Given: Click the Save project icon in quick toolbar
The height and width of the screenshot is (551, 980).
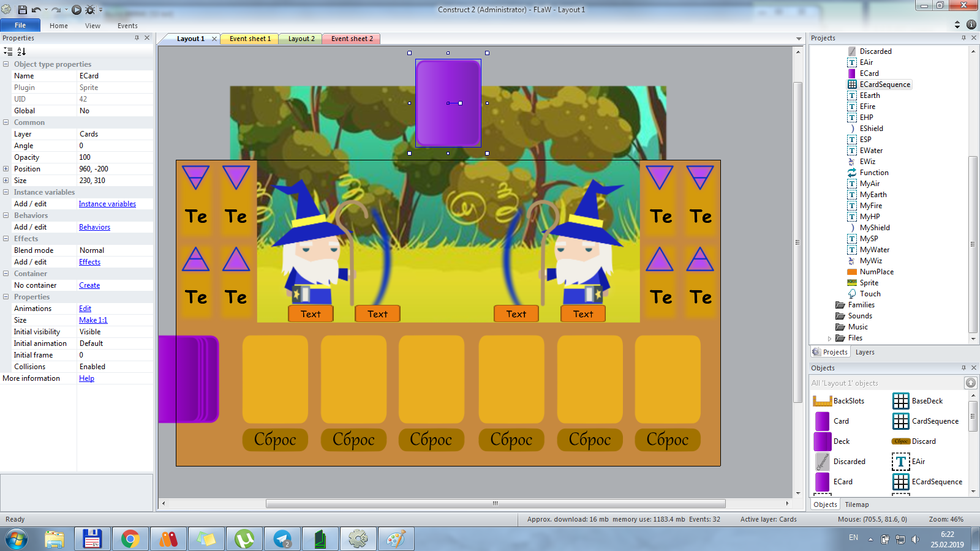Looking at the screenshot, I should tap(23, 10).
